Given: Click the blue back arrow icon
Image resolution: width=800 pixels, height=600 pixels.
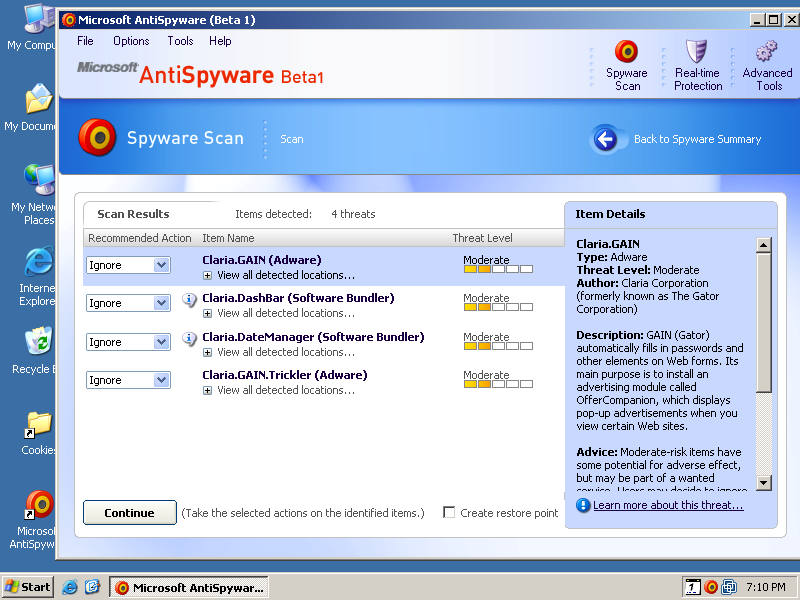Looking at the screenshot, I should (x=606, y=139).
